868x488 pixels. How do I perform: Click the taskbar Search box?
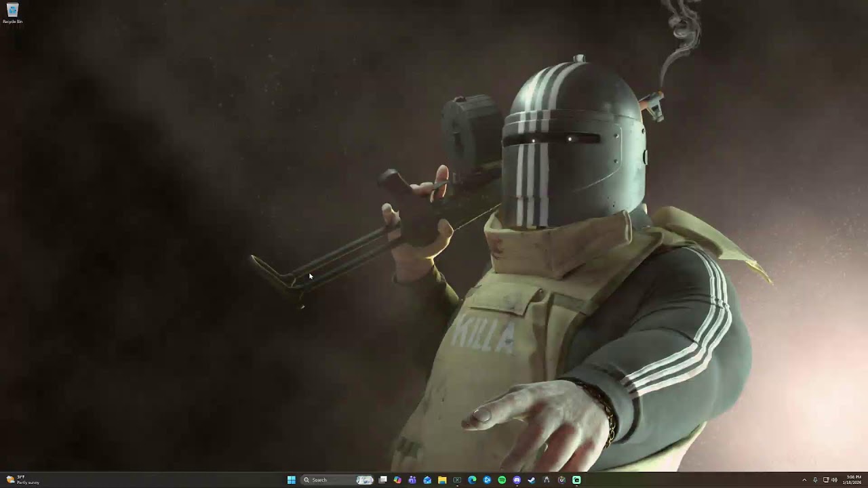pos(337,480)
